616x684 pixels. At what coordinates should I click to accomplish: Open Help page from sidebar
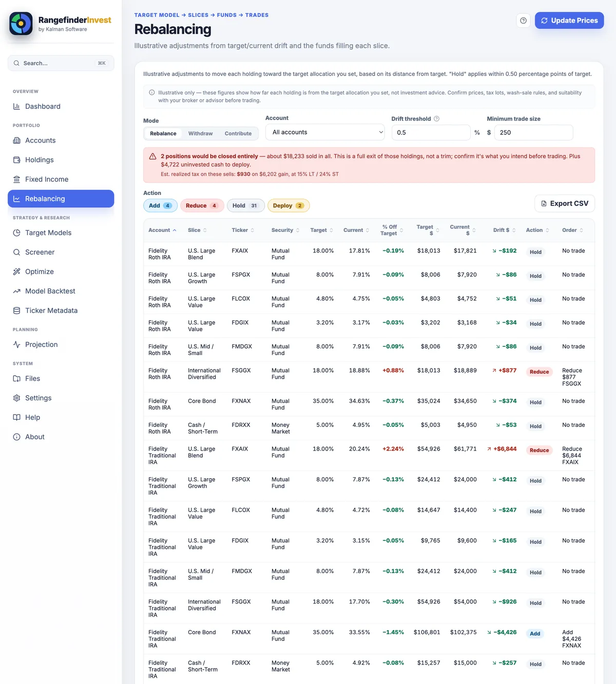[61, 417]
